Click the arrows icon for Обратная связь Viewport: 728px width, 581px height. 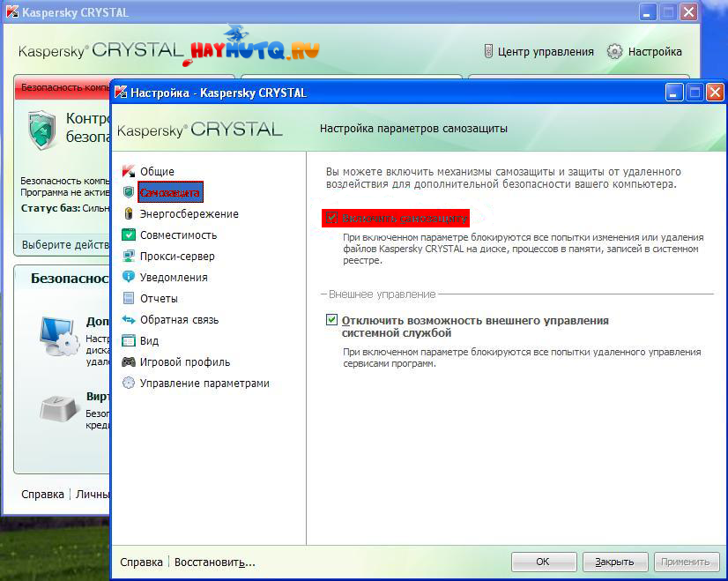(129, 319)
